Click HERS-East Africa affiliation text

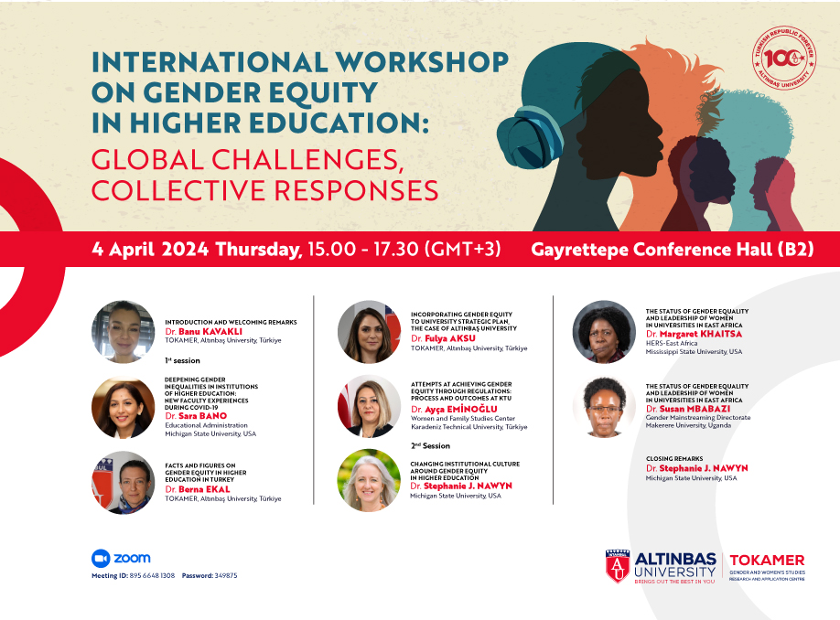[672, 343]
